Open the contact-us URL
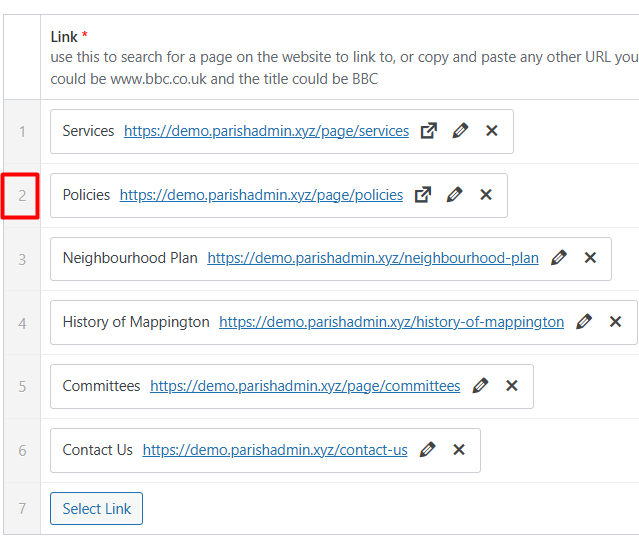Viewport: 639px width, 542px height. tap(275, 450)
